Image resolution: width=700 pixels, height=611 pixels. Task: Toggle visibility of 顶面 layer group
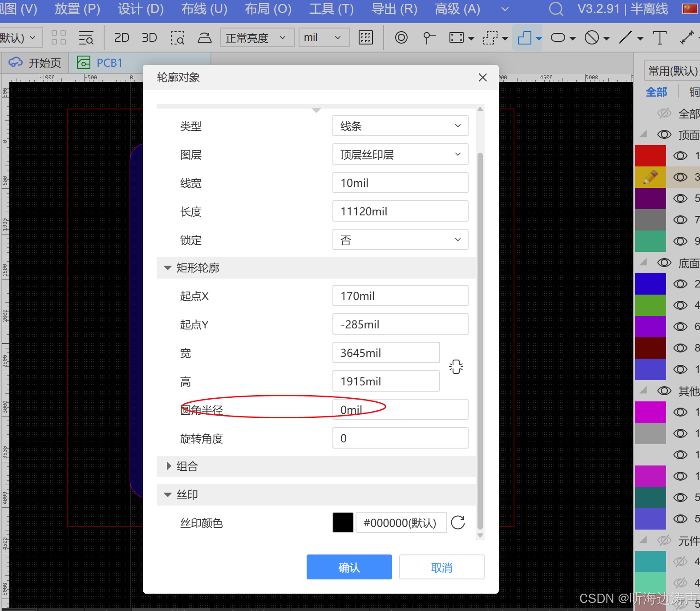(664, 135)
